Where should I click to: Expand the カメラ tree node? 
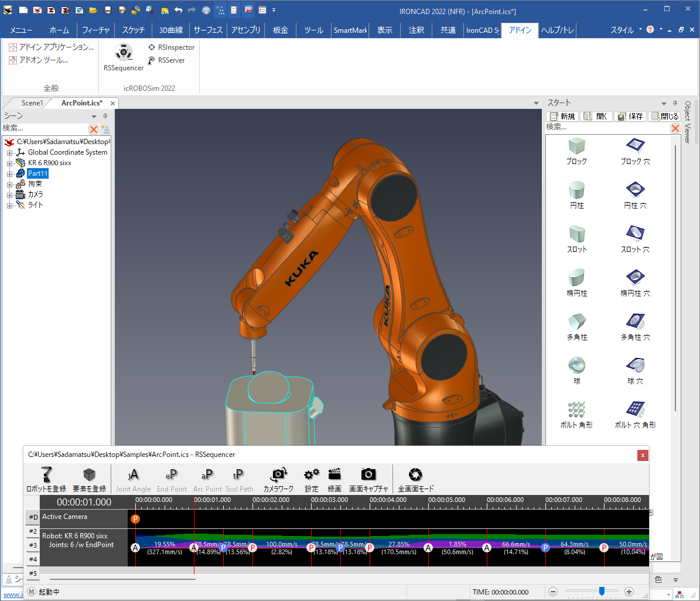click(9, 195)
